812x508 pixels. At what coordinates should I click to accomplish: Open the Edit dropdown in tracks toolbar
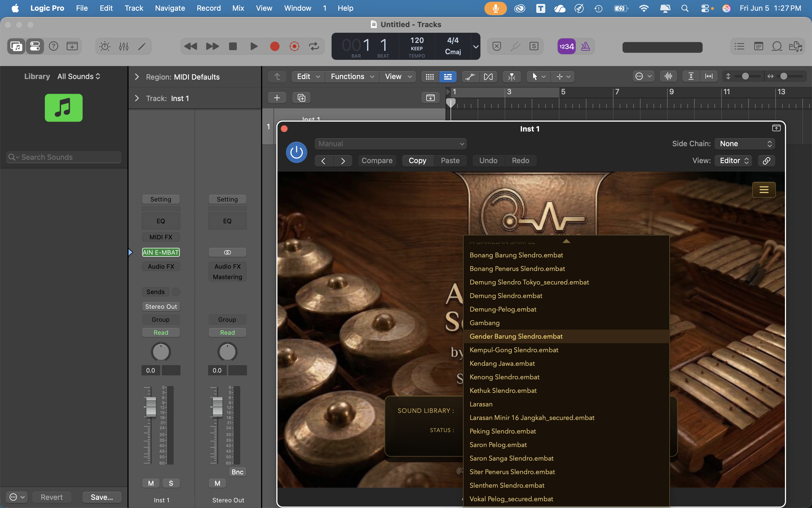[308, 76]
